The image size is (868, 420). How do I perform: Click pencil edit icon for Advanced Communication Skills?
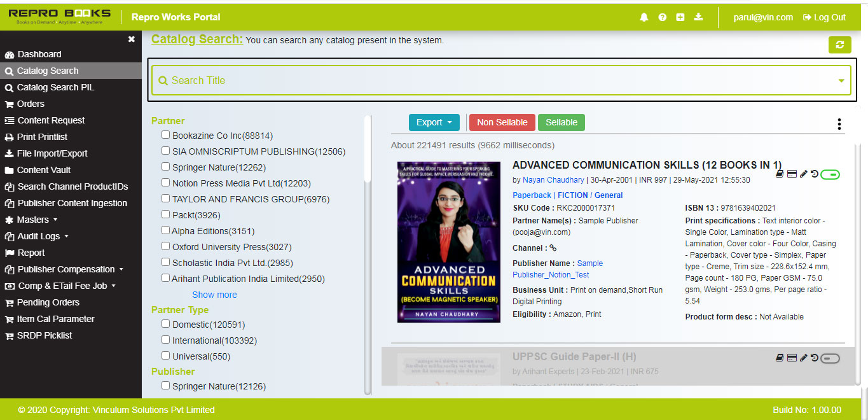pyautogui.click(x=803, y=174)
